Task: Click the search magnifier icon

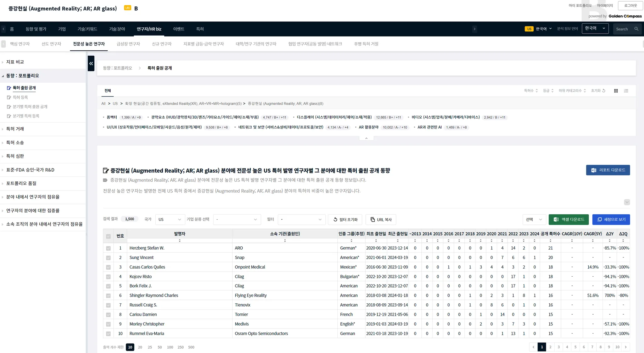Action: (x=636, y=29)
